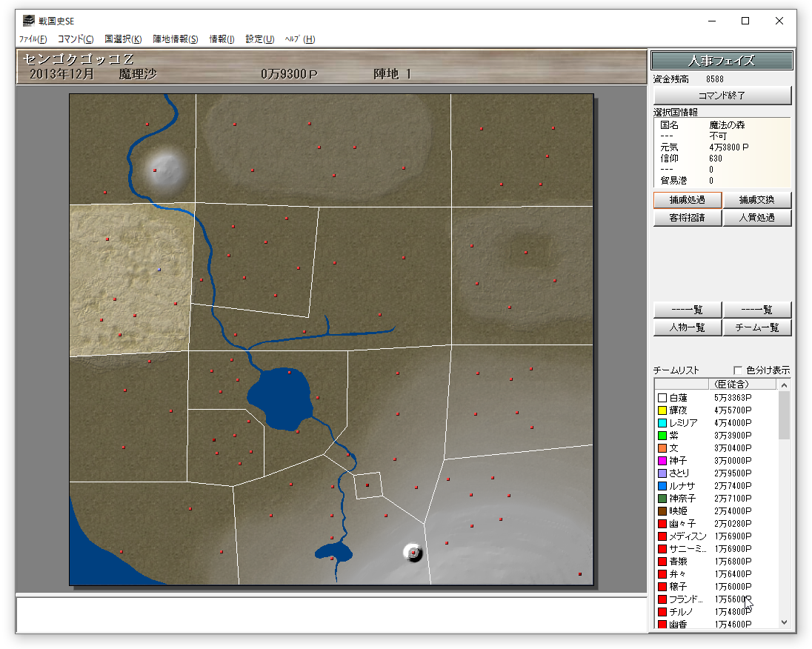
Task: Click the （臣従含） column header
Action: click(x=730, y=384)
